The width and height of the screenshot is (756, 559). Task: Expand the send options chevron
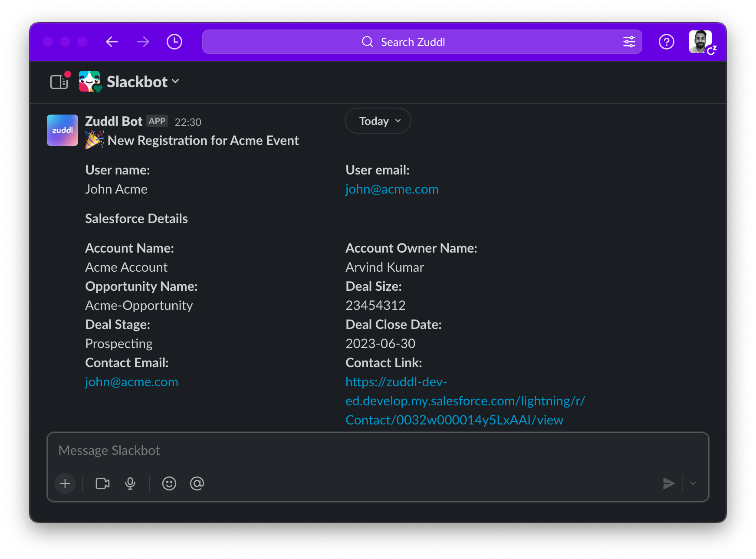(x=693, y=483)
